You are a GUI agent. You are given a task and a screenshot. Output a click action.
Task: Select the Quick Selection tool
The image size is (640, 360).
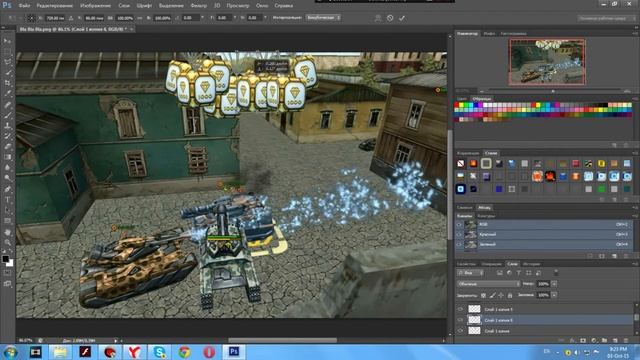pos(7,73)
